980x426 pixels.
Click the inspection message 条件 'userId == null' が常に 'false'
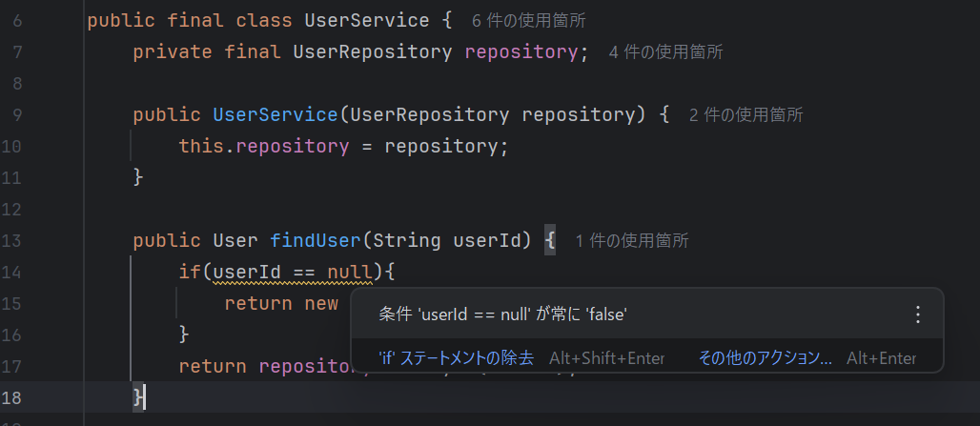[502, 314]
